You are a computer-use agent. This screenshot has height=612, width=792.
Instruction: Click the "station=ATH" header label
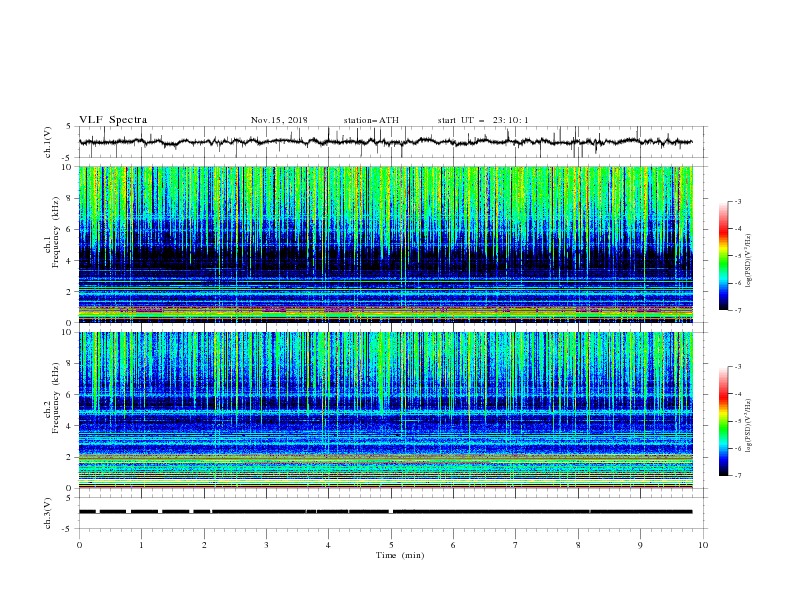click(x=371, y=121)
